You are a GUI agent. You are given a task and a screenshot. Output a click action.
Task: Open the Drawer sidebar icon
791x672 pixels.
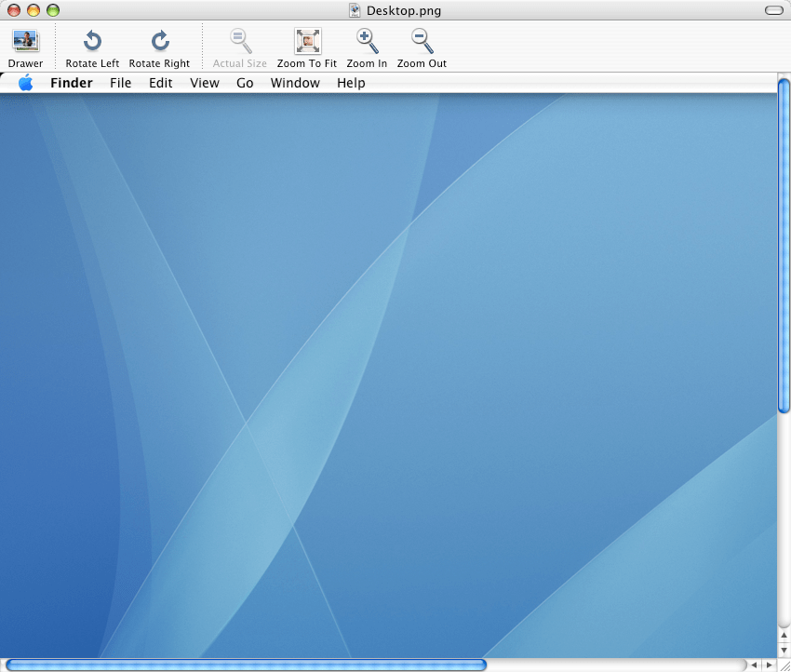(x=25, y=41)
